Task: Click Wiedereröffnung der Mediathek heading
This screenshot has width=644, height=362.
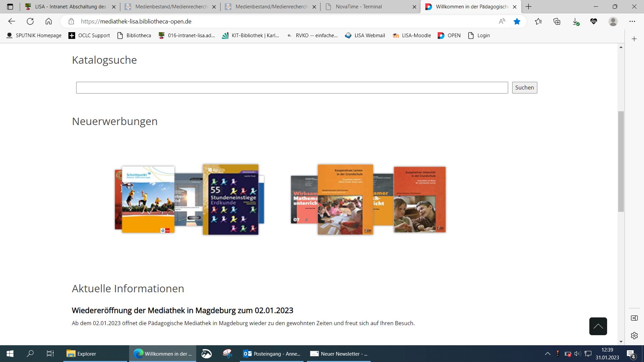Action: [x=182, y=310]
